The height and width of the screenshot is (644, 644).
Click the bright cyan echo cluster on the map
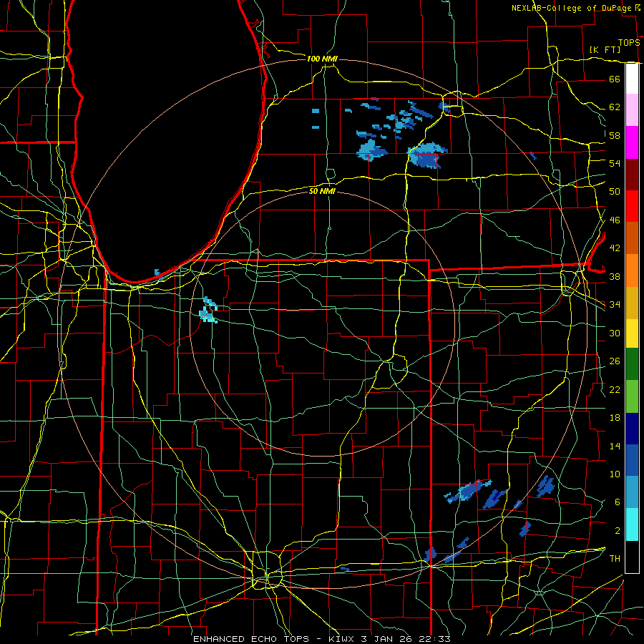coord(208,311)
